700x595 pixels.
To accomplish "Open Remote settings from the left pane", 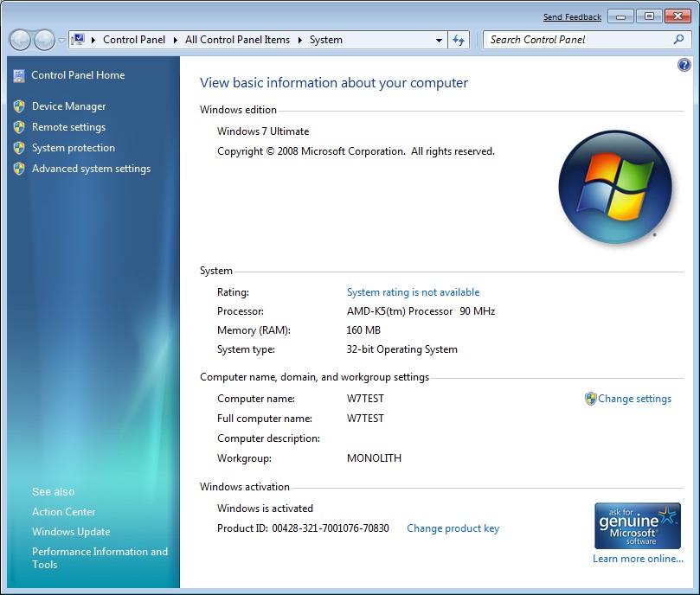I will 68,127.
